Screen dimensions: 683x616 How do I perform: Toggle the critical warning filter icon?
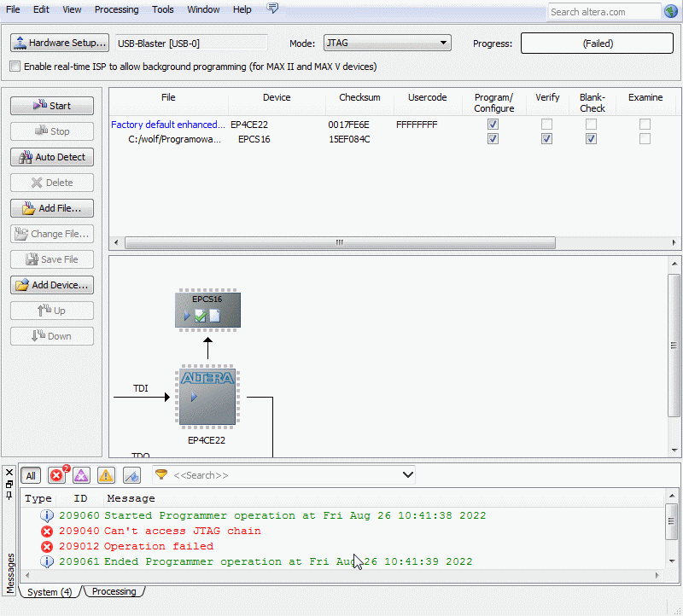[81, 475]
